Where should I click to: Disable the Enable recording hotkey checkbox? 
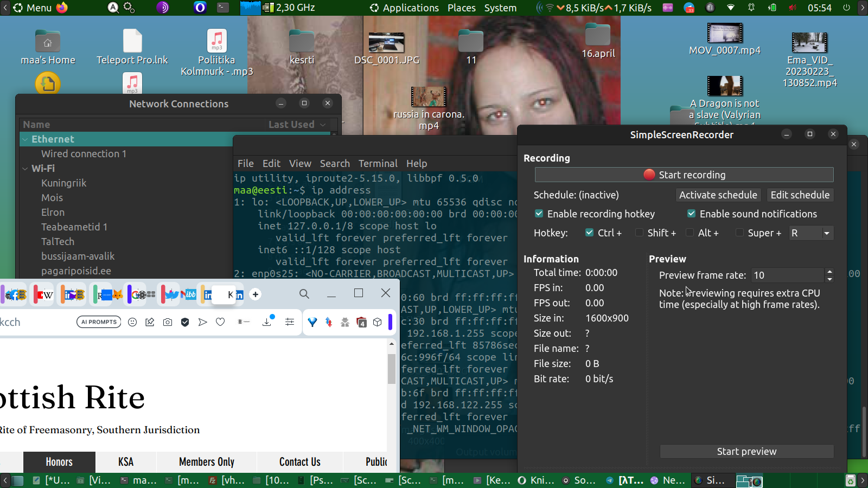pos(539,214)
